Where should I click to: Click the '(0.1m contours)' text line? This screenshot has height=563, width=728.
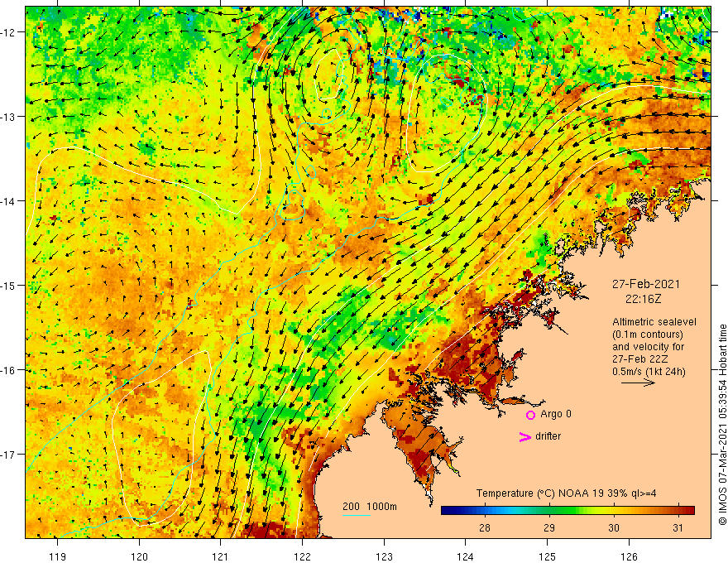coord(648,334)
